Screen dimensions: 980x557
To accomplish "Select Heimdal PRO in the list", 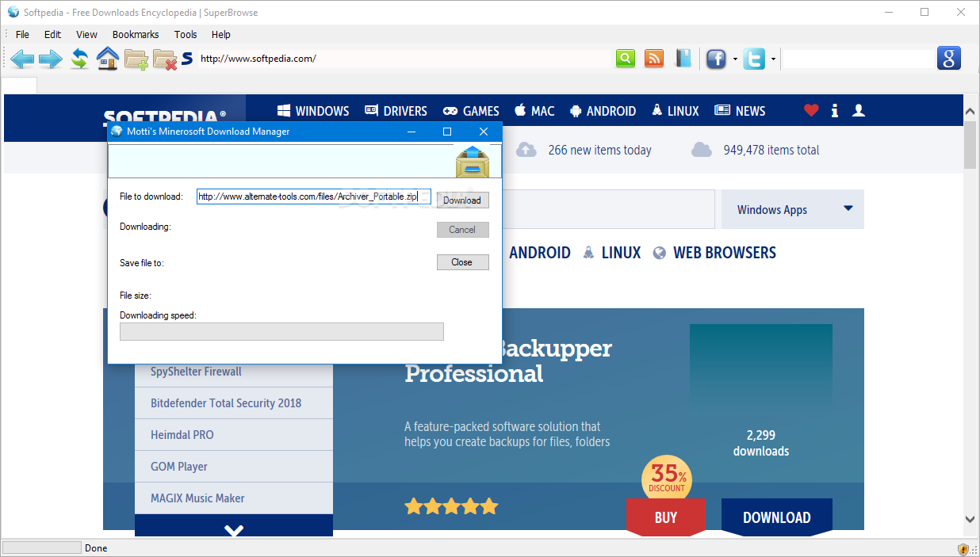I will pyautogui.click(x=234, y=435).
